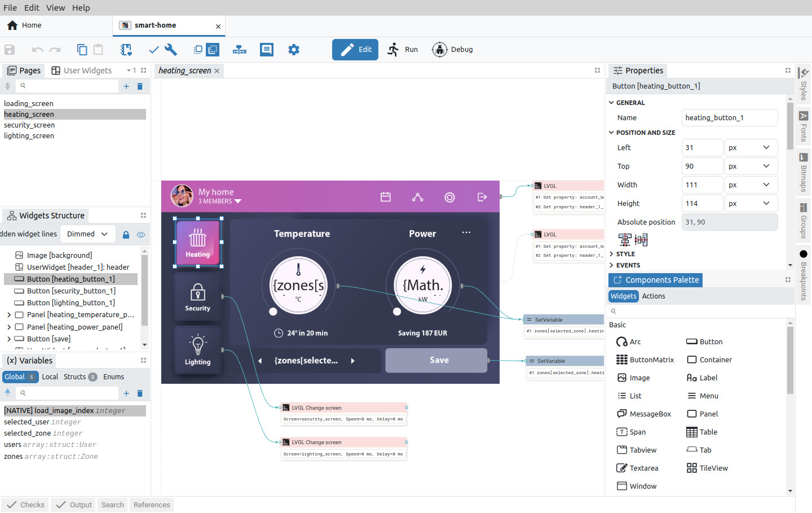The height and width of the screenshot is (513, 812).
Task: Expand the Button [save] tree node
Action: tap(9, 339)
